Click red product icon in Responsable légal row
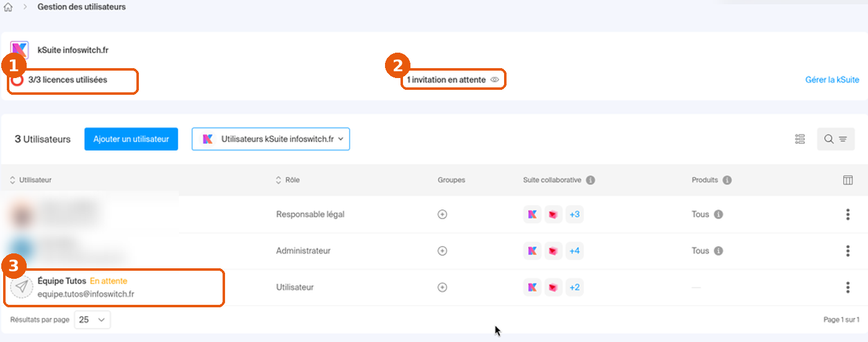The image size is (868, 342). pos(553,214)
